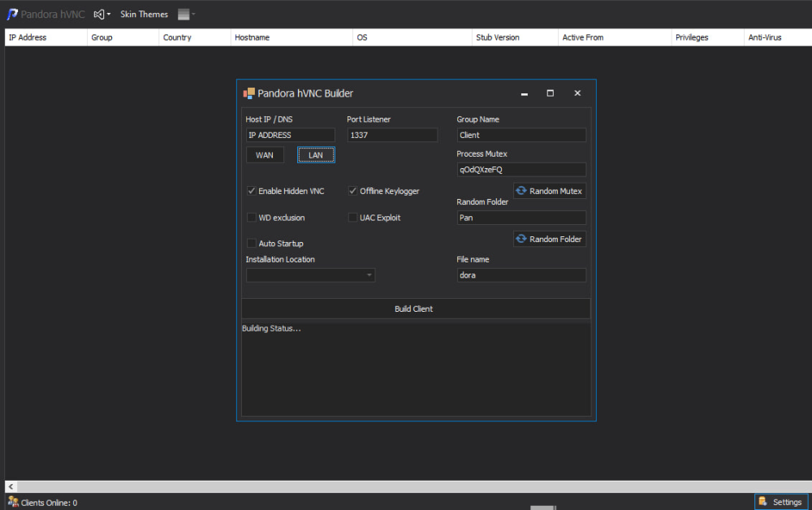The width and height of the screenshot is (812, 510).
Task: Click the Random Mutex refresh icon
Action: tap(521, 191)
